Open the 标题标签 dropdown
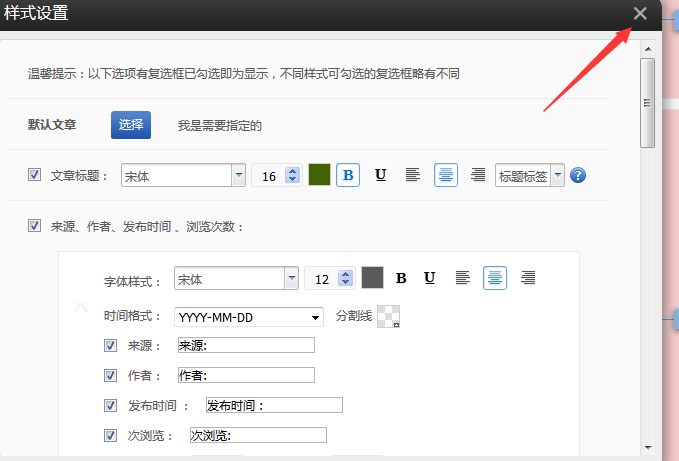The image size is (679, 461). coord(557,176)
